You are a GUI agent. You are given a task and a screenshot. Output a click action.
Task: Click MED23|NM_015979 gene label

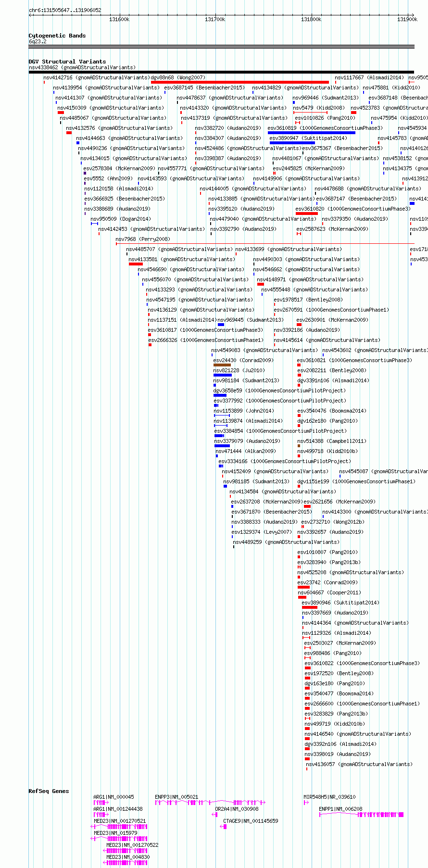[x=115, y=833]
